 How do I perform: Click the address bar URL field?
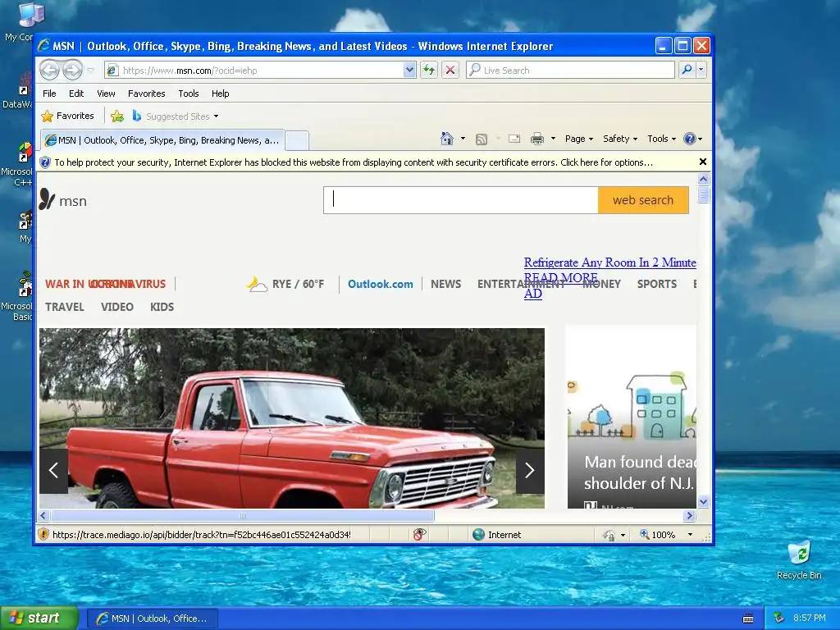(x=261, y=71)
